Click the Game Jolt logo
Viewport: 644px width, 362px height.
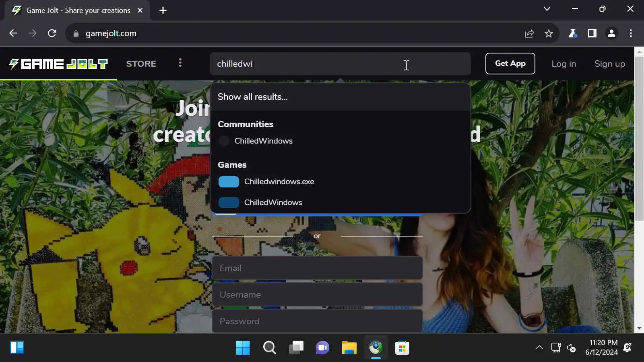[59, 64]
